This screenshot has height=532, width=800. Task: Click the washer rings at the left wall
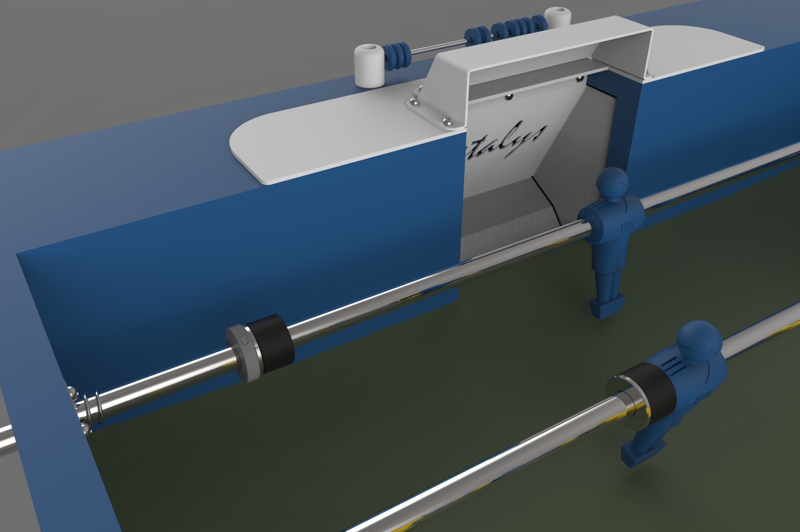pos(88,409)
